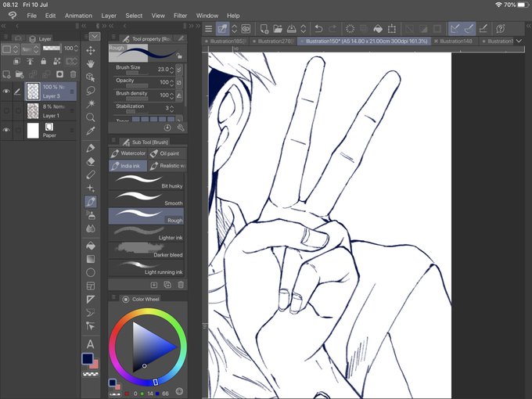Image resolution: width=532 pixels, height=399 pixels.
Task: Toggle visibility of Layer 3
Action: [x=6, y=91]
